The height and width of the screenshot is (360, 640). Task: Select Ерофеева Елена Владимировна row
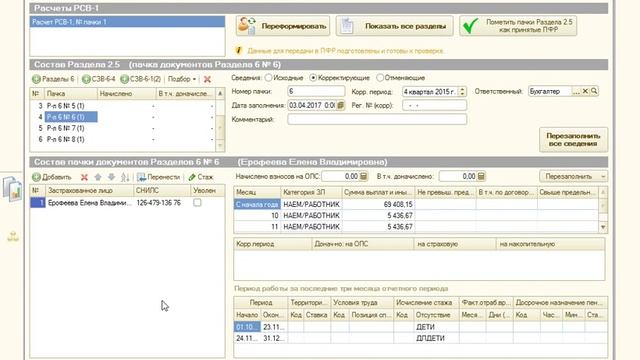[x=127, y=203]
